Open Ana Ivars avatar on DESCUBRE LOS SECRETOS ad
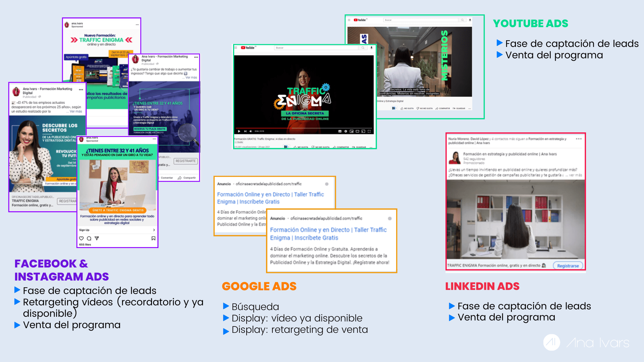Viewport: 644px width, 362px height. (16, 92)
